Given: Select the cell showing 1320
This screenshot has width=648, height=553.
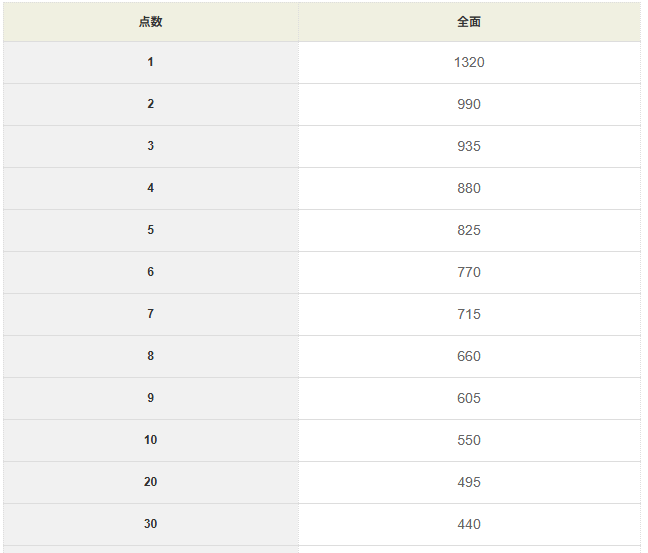Looking at the screenshot, I should (x=468, y=63).
